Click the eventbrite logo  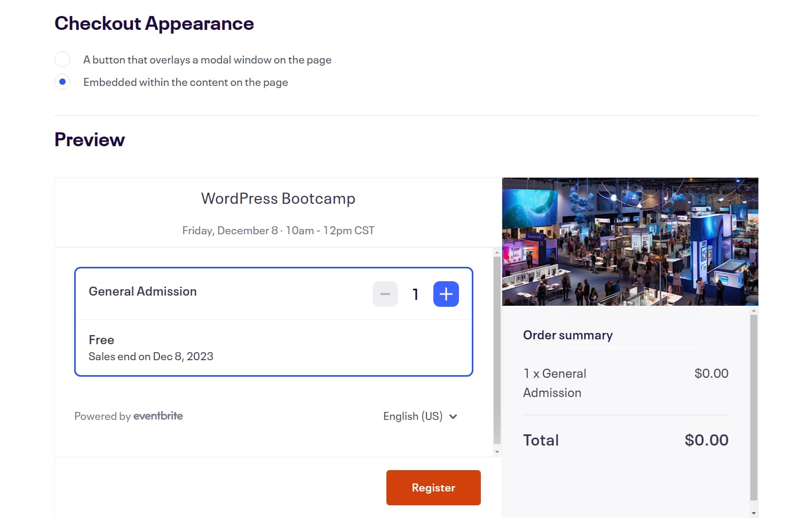(x=158, y=416)
